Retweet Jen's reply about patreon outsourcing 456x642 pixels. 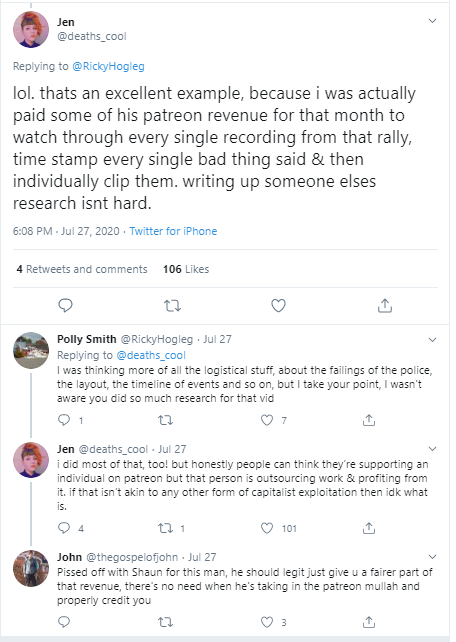(165, 528)
